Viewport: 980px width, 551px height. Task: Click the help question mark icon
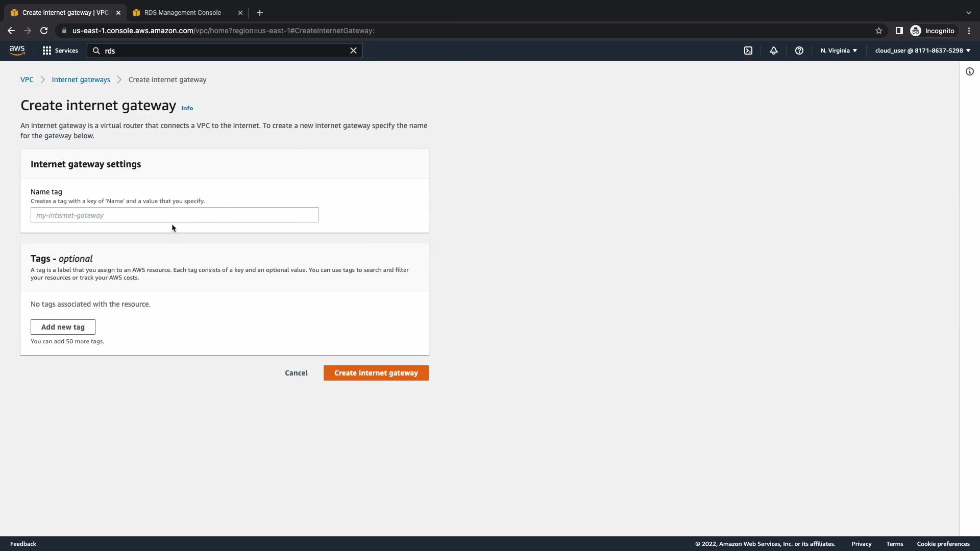coord(799,51)
